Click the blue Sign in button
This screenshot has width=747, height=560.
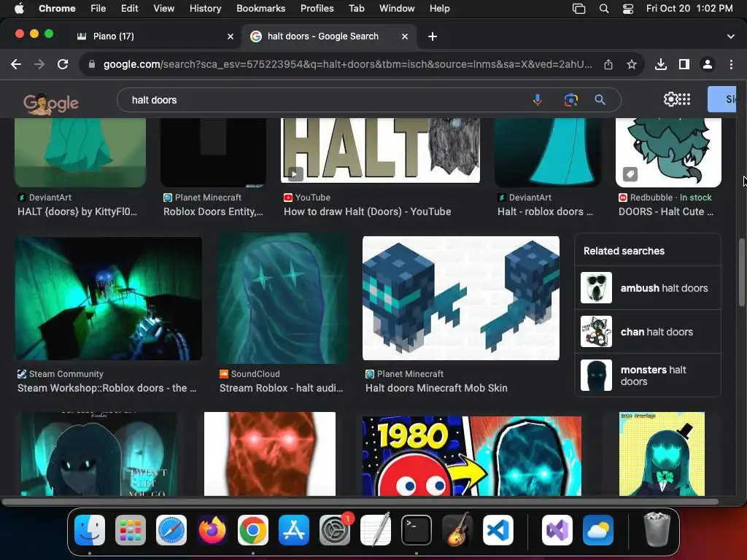pos(721,99)
